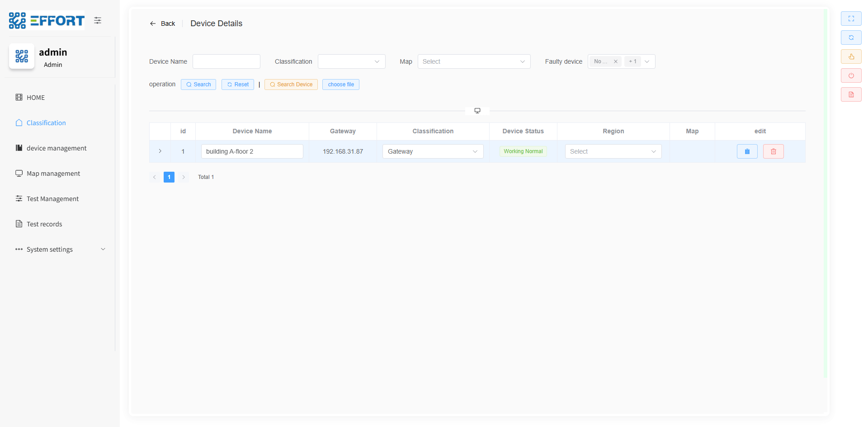Screen dimensions: 868x427
Task: Toggle the sidebar collapse icon near logo
Action: click(98, 20)
